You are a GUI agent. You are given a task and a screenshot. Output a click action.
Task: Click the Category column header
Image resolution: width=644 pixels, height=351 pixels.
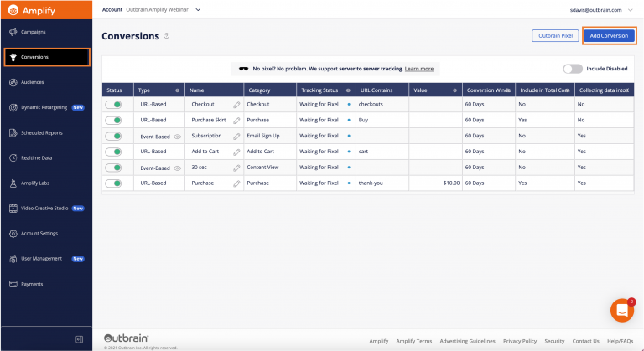pos(270,90)
